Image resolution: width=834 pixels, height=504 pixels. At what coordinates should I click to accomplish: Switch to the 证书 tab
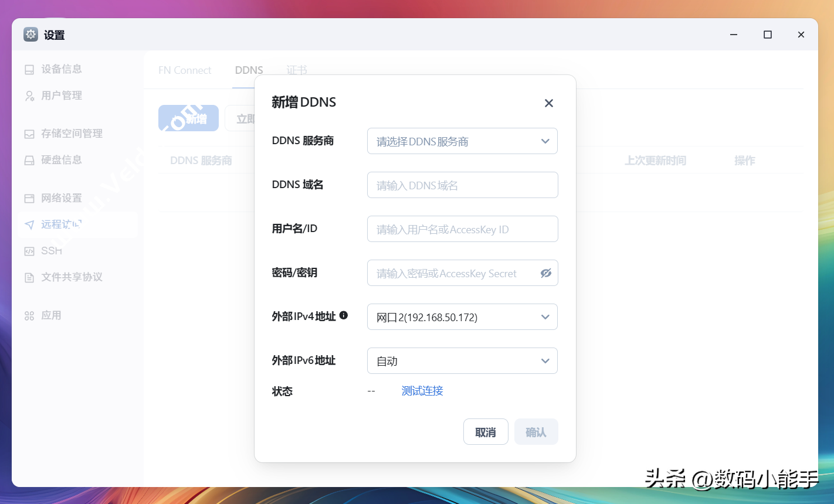pos(297,70)
